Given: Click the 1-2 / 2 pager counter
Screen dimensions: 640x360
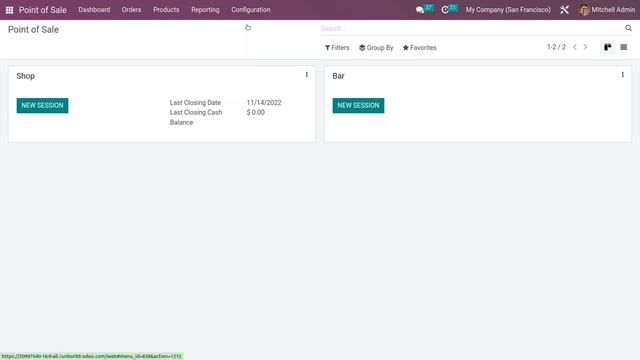Looking at the screenshot, I should (x=556, y=47).
